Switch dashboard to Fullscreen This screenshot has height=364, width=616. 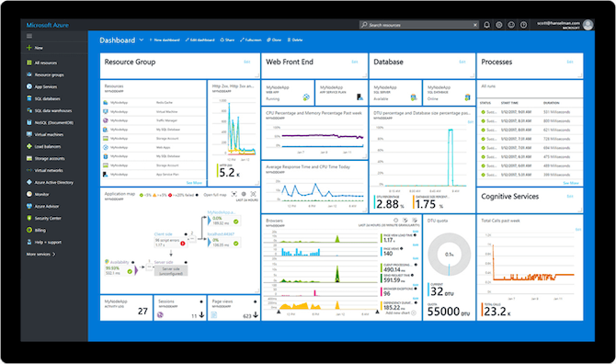(x=251, y=40)
